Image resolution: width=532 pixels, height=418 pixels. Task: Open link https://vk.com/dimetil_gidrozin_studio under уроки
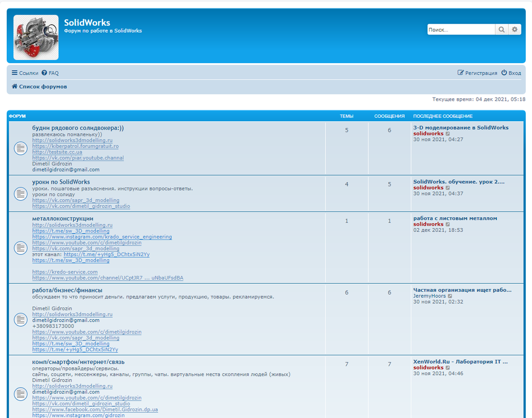point(81,206)
